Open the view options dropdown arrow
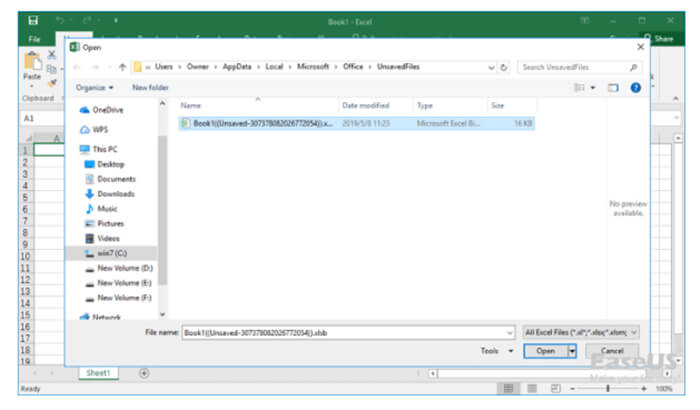 593,88
